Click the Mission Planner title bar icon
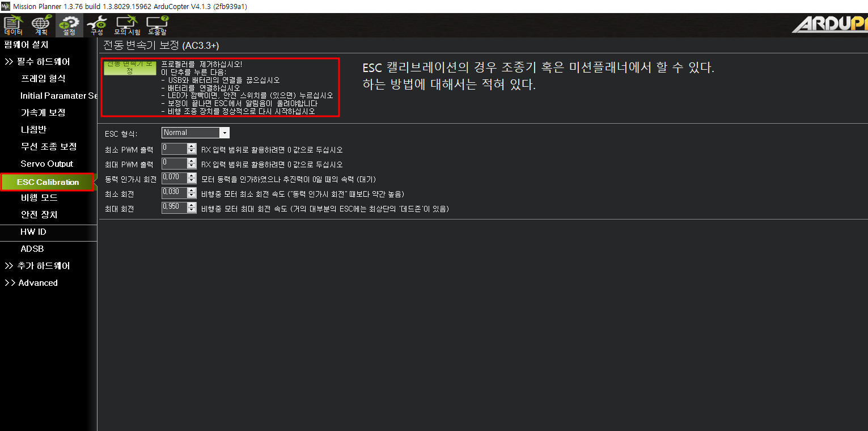Viewport: 868px width, 431px height. point(6,6)
